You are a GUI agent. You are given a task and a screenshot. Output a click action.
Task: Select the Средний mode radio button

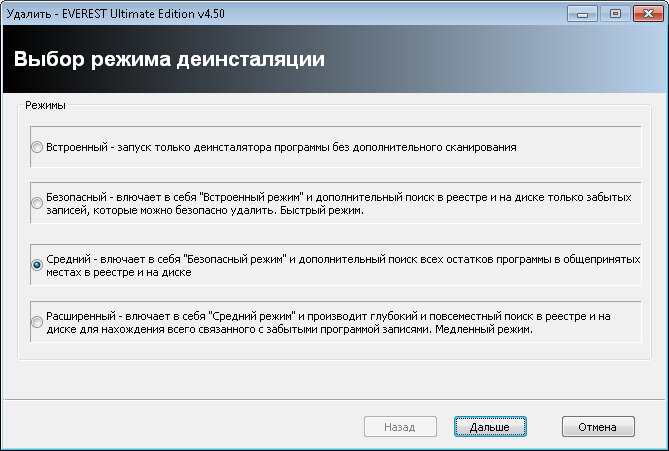coord(37,265)
